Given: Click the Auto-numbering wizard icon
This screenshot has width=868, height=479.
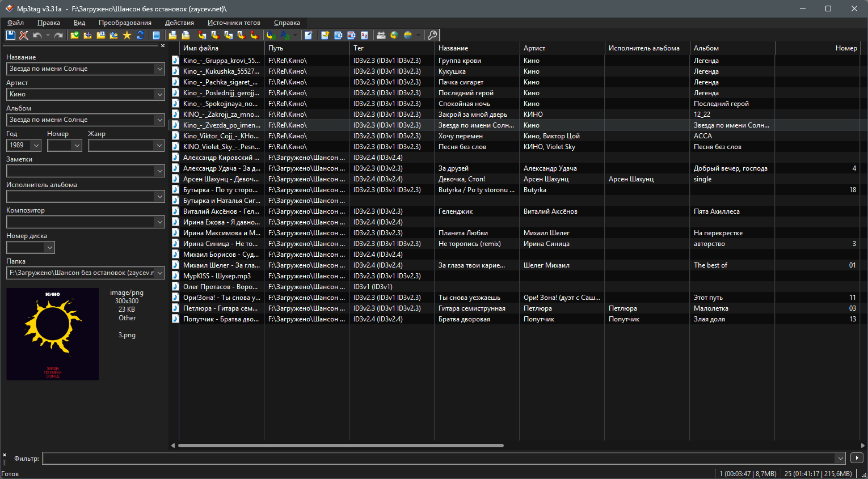Looking at the screenshot, I should point(364,35).
